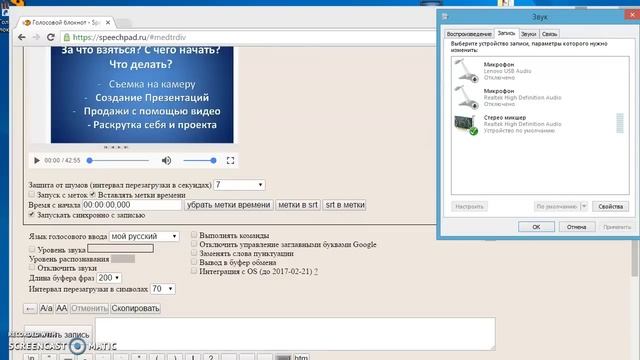Click Отмена in the Звук dialog
The image size is (640, 360).
(x=576, y=227)
